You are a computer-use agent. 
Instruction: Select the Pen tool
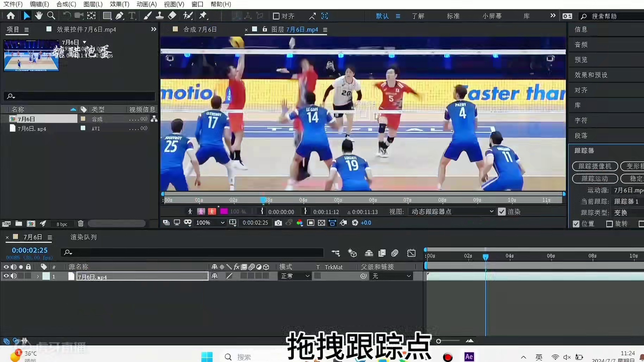tap(119, 15)
